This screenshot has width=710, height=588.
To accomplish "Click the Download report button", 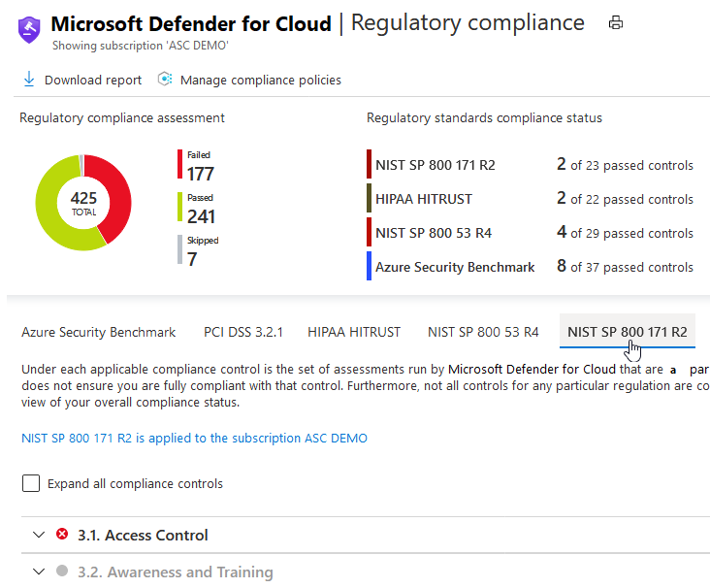I will 92,81.
